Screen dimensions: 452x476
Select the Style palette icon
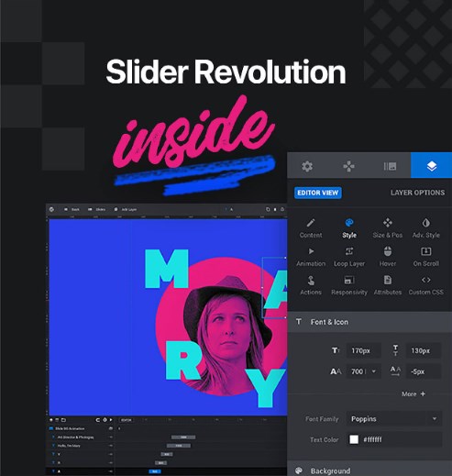pyautogui.click(x=349, y=228)
